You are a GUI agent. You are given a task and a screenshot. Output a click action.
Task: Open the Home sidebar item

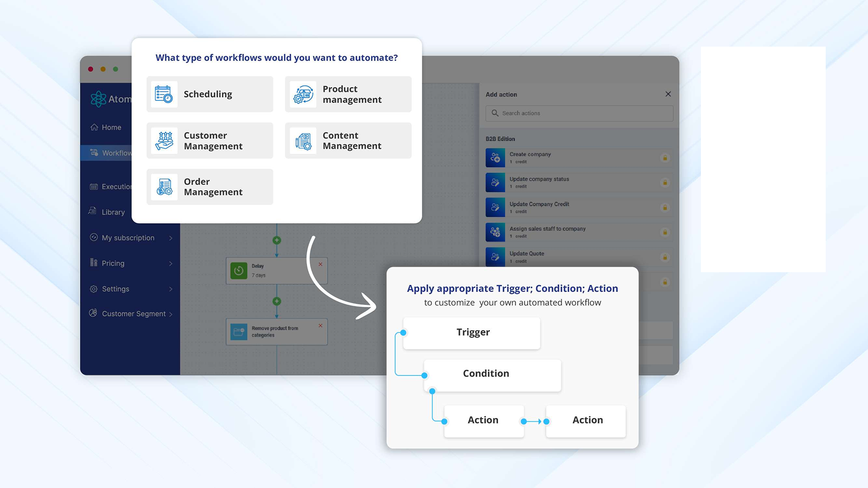111,127
